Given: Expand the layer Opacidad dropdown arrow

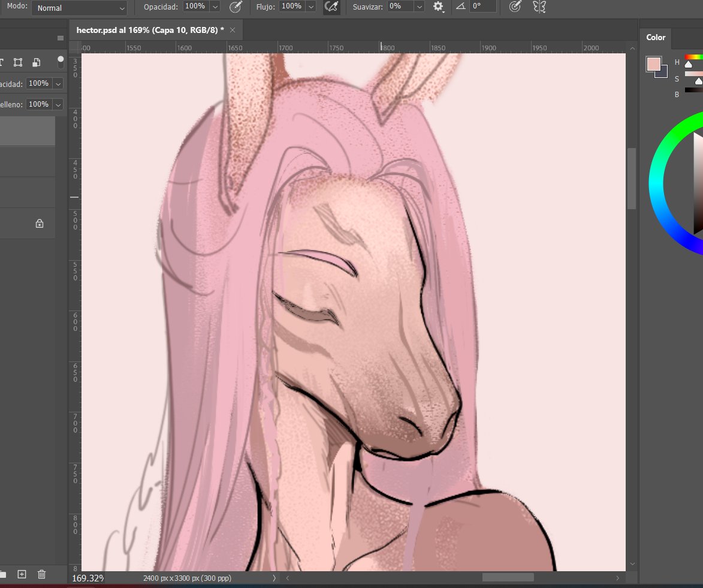Looking at the screenshot, I should [x=58, y=83].
